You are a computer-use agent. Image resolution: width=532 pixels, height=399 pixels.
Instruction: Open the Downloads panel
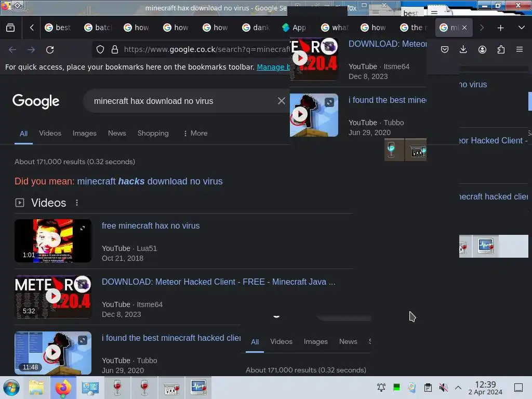tap(463, 49)
